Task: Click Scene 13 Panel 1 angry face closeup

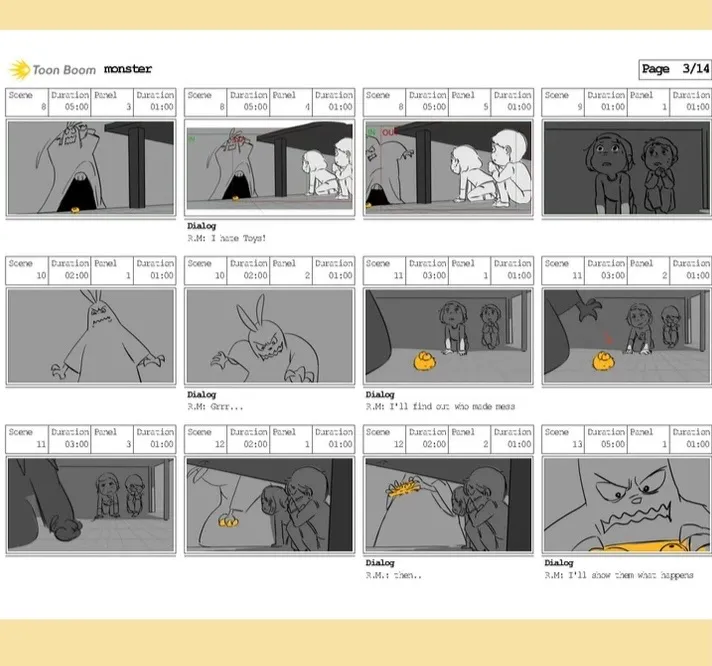Action: click(x=627, y=504)
